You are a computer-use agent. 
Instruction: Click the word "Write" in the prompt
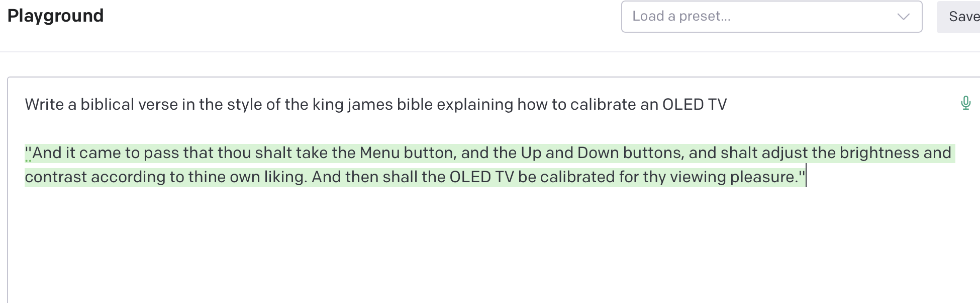click(44, 104)
